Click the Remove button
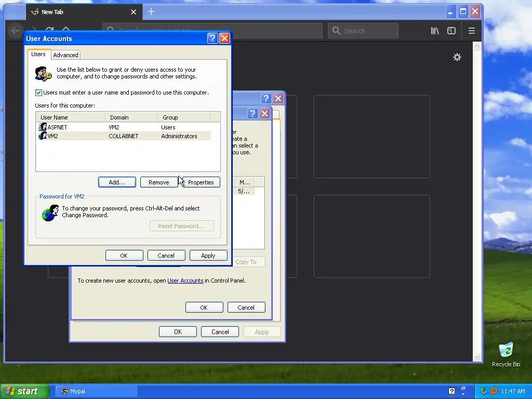Screen dimensions: 532x399 click(x=159, y=182)
